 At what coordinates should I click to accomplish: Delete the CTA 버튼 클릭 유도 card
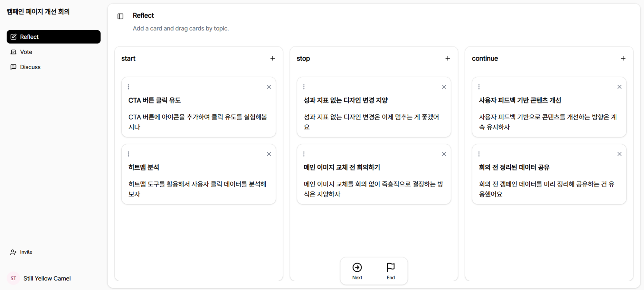[x=269, y=87]
